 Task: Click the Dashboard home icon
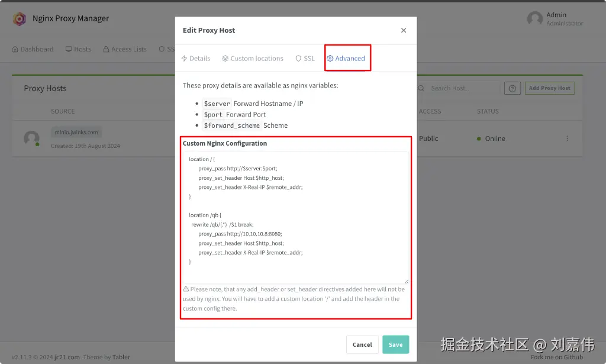click(15, 49)
